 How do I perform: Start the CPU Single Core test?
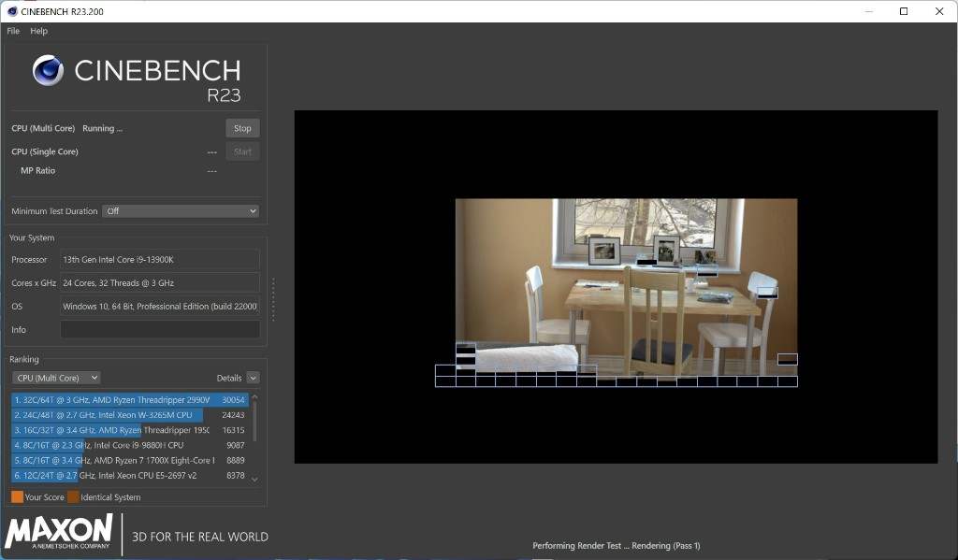click(242, 151)
